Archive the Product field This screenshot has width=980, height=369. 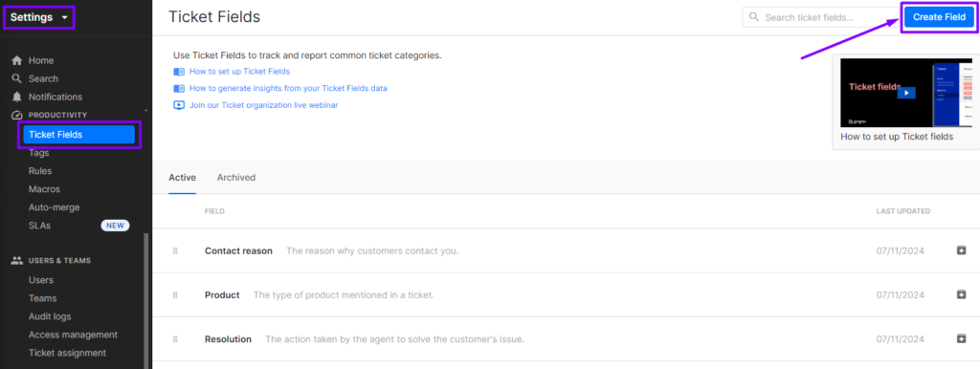coord(961,294)
